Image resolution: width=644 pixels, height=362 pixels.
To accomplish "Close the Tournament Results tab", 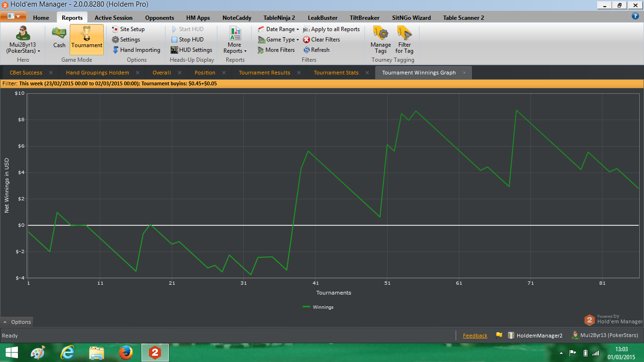I will pos(299,73).
